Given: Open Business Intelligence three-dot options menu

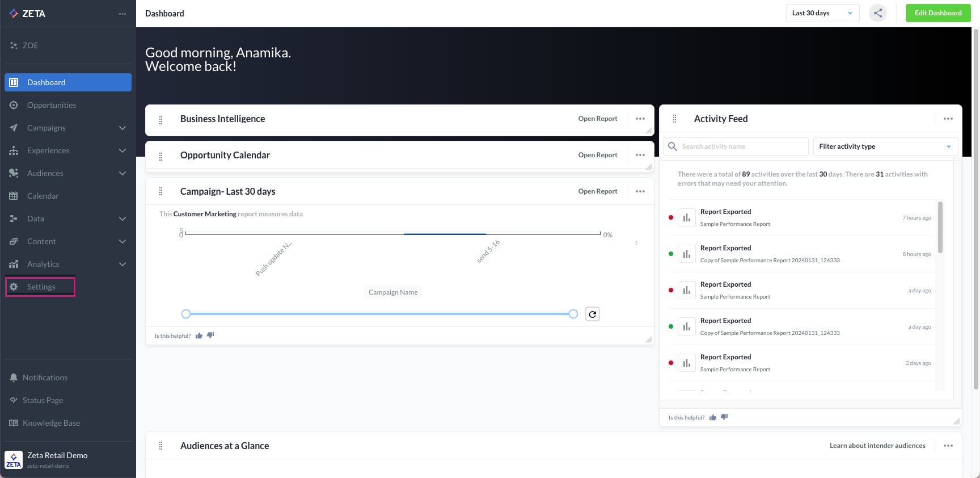Looking at the screenshot, I should tap(640, 119).
